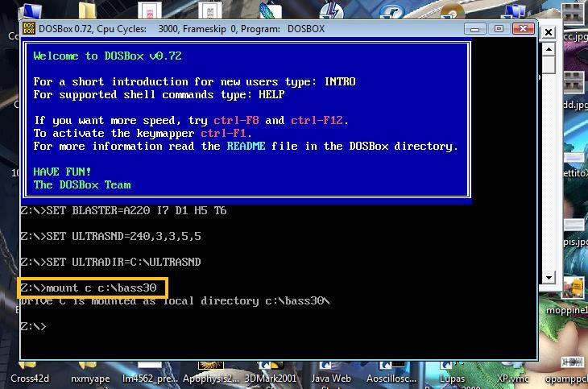This screenshot has height=389, width=588.
Task: Click the cyan README word
Action: 246,146
